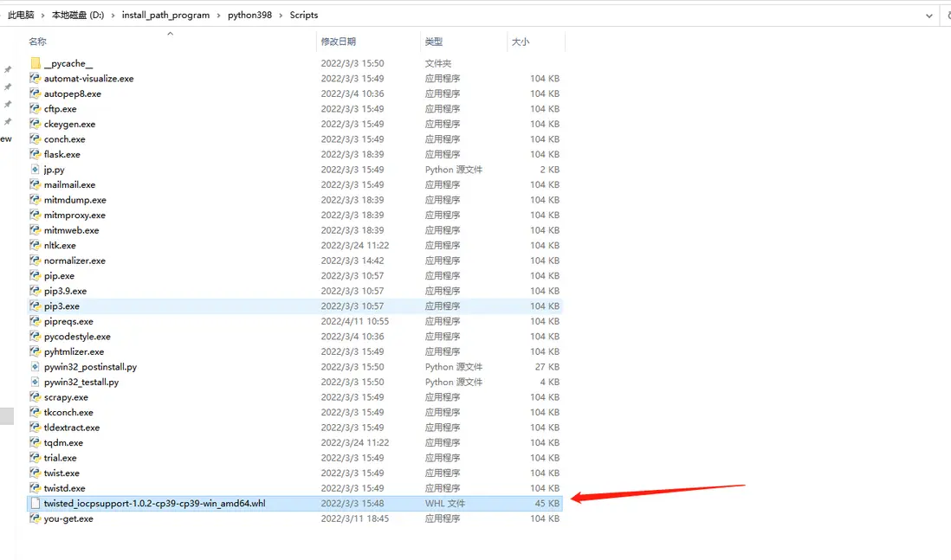
Task: Navigate to python398 breadcrumb
Action: pyautogui.click(x=249, y=16)
